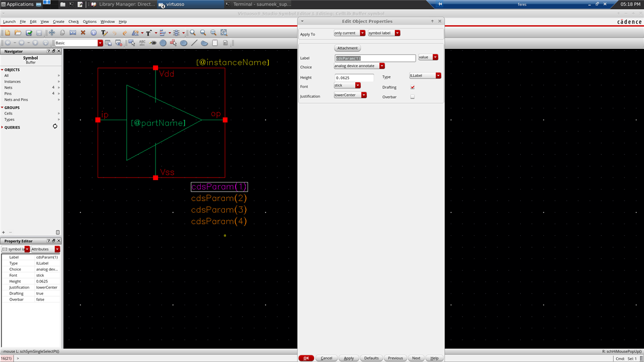Screen dimensions: 644x362
Task: Click the workspace save window icon
Action: pos(108,43)
